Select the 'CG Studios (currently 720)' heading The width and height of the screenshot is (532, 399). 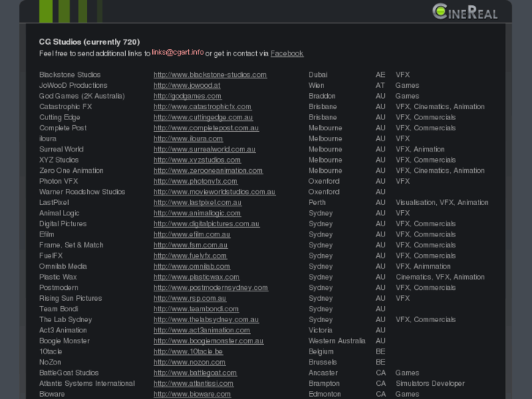tap(89, 42)
